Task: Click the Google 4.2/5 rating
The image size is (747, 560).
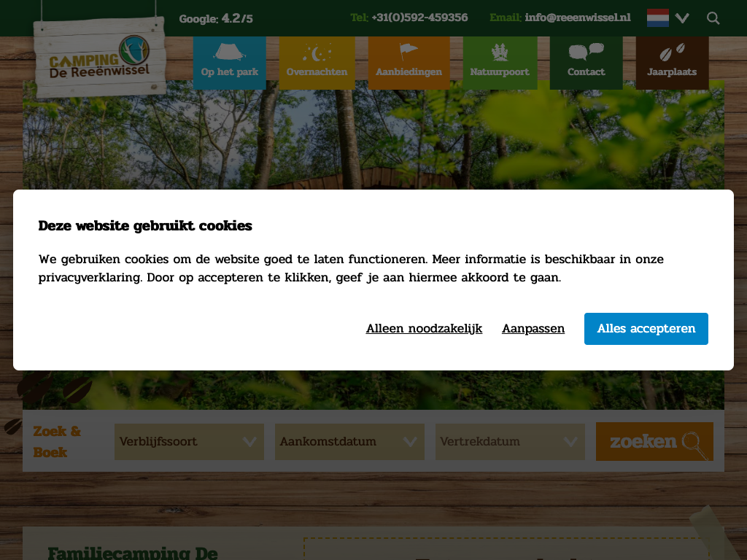Action: tap(216, 18)
